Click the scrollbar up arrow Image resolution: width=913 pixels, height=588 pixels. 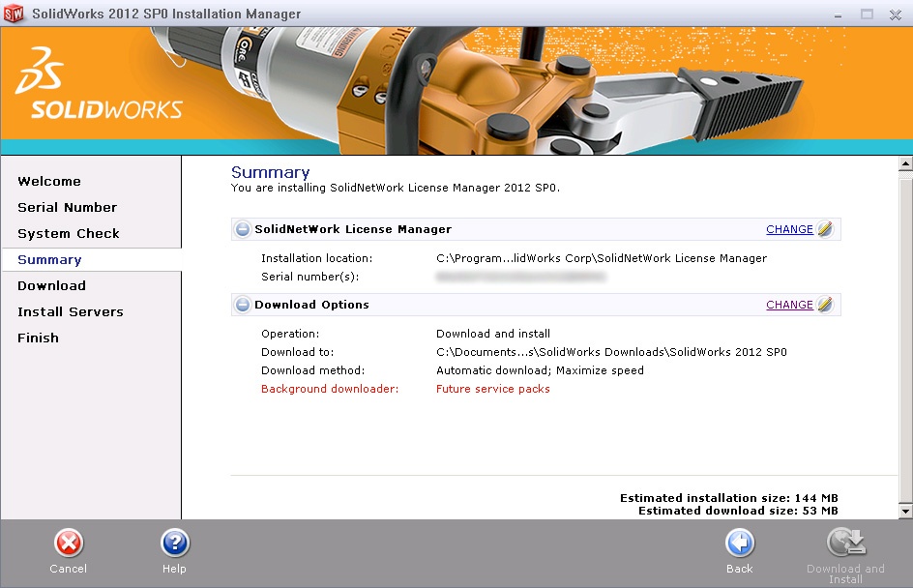(905, 163)
